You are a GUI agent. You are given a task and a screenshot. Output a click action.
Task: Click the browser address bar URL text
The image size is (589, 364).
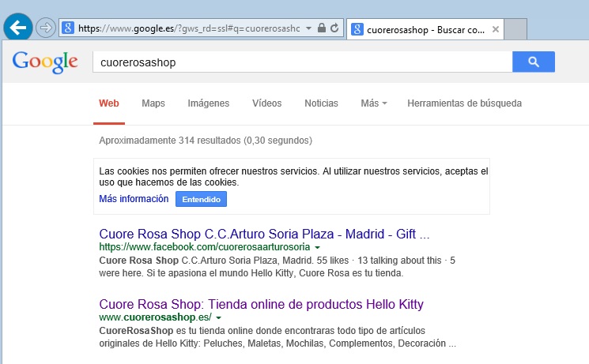[189, 28]
